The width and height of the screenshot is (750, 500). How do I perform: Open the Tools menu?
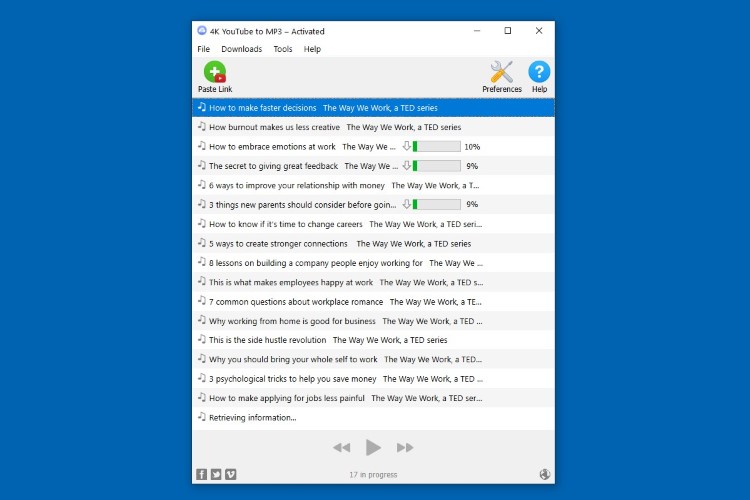283,49
